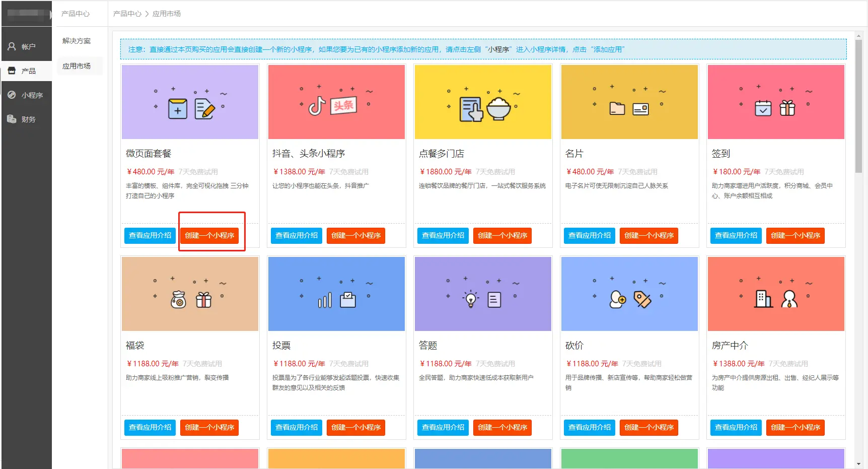
Task: Click 创建一个小程序 for 砍价
Action: 649,428
